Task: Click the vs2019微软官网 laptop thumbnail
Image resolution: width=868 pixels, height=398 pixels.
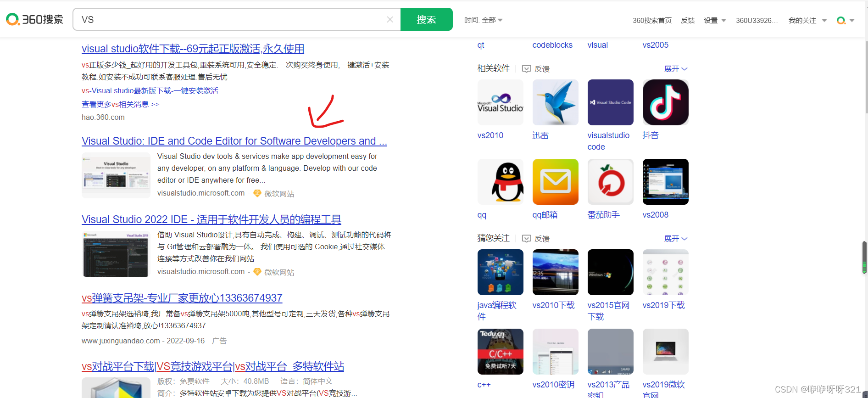Action: 665,352
